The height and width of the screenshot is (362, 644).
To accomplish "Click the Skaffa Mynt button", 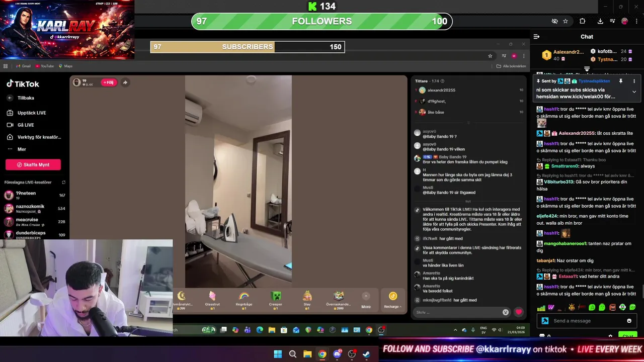I will click(33, 164).
